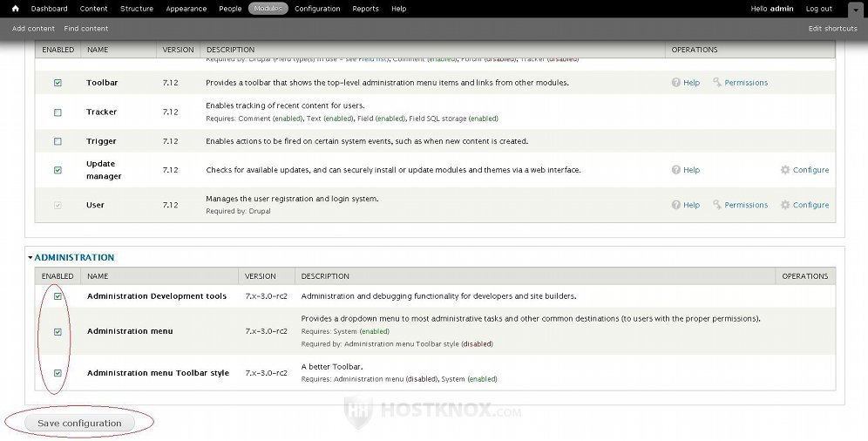The width and height of the screenshot is (868, 441).
Task: Uncheck the Update manager checkbox
Action: click(x=58, y=171)
